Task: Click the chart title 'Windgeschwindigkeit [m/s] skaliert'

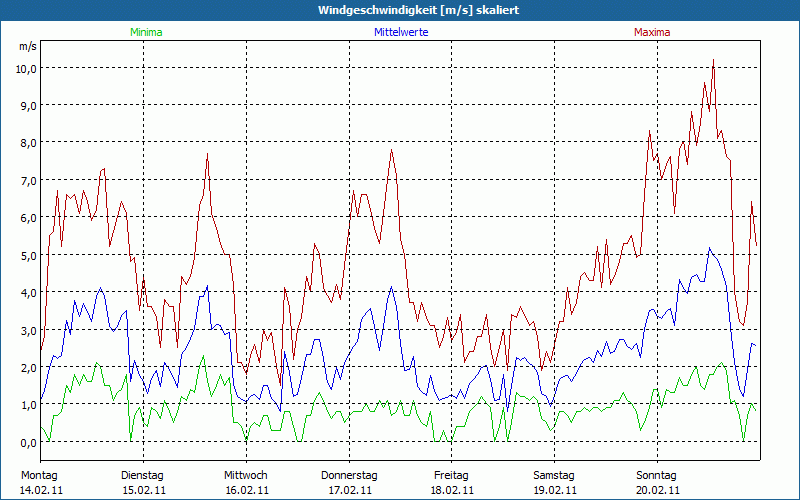Action: click(x=418, y=10)
